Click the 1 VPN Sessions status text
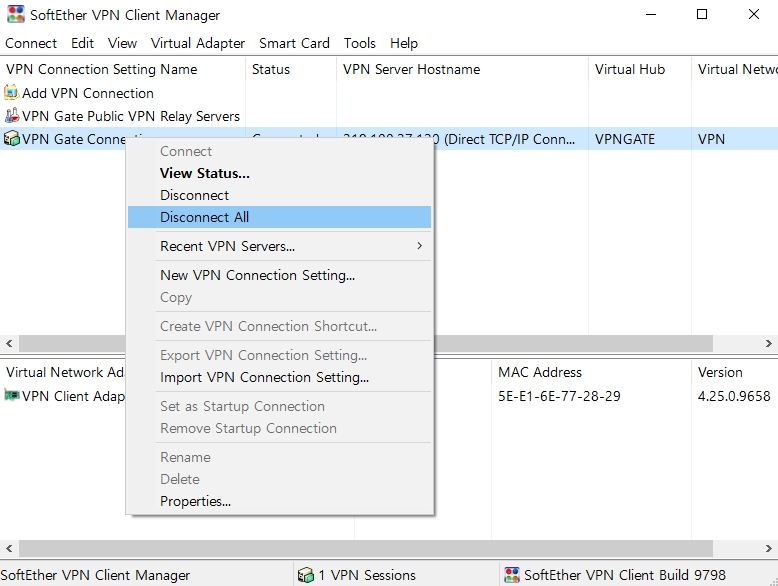Viewport: 778px width, 586px height. pyautogui.click(x=367, y=575)
